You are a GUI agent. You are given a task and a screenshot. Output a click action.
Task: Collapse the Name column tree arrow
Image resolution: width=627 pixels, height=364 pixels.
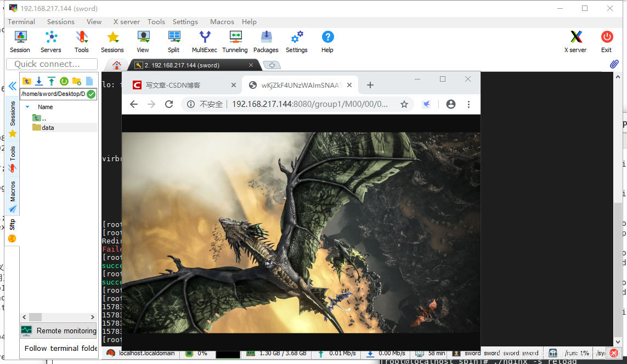click(27, 107)
